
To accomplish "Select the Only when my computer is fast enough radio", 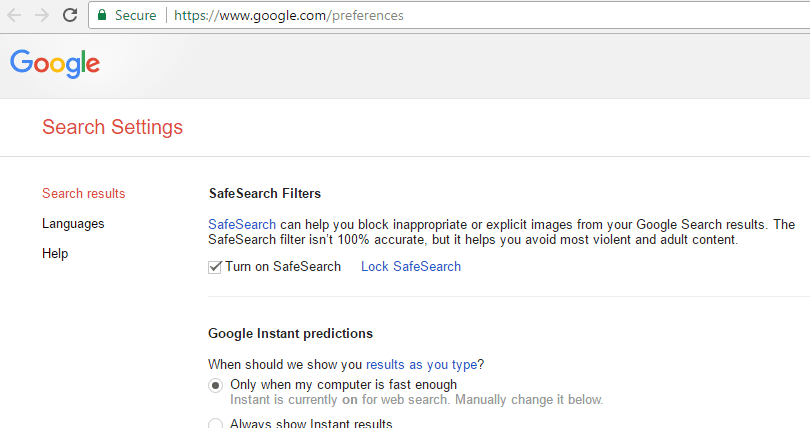I will (215, 386).
